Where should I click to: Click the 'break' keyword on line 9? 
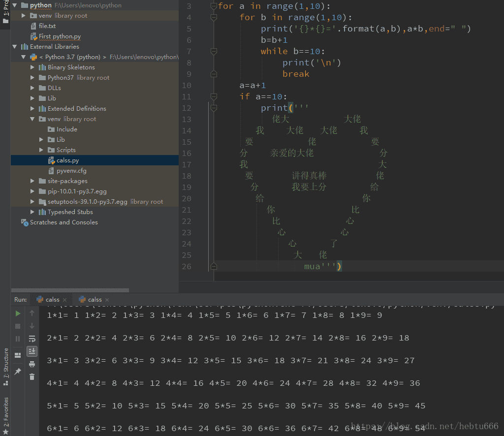pyautogui.click(x=296, y=74)
